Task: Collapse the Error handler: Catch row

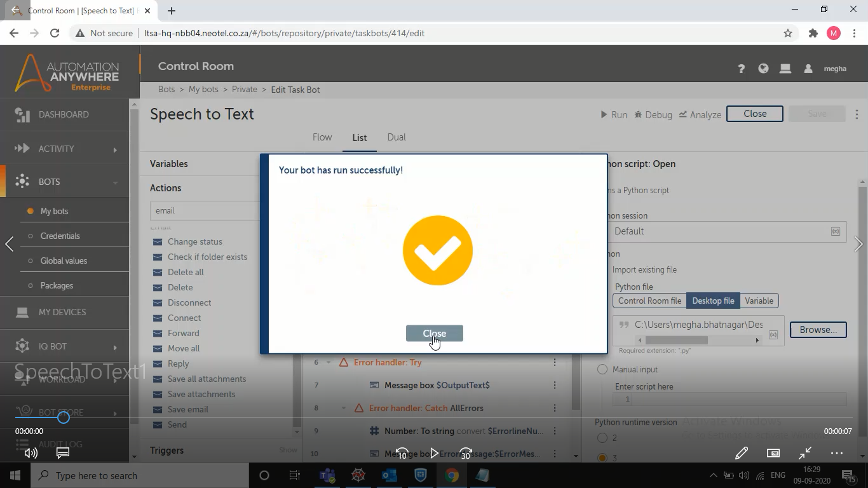Action: (344, 408)
